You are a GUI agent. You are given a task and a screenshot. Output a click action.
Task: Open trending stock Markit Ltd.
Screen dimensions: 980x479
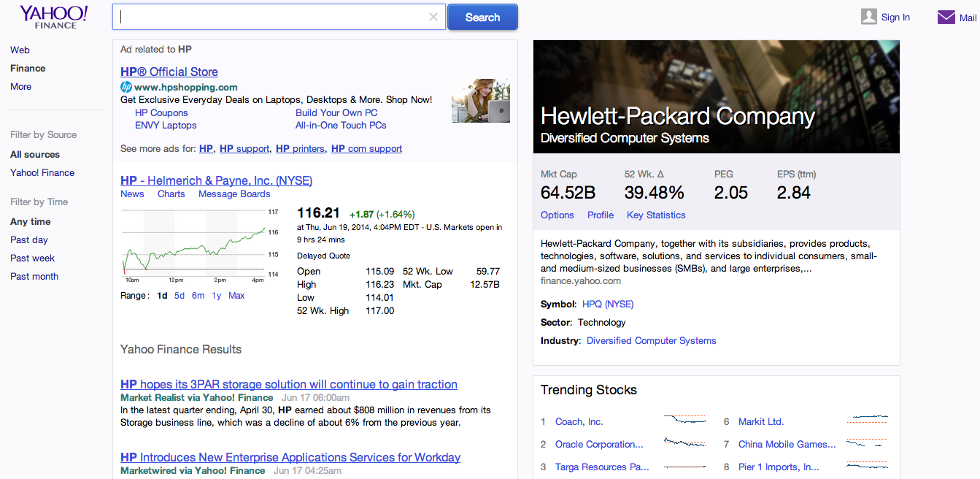click(x=761, y=421)
